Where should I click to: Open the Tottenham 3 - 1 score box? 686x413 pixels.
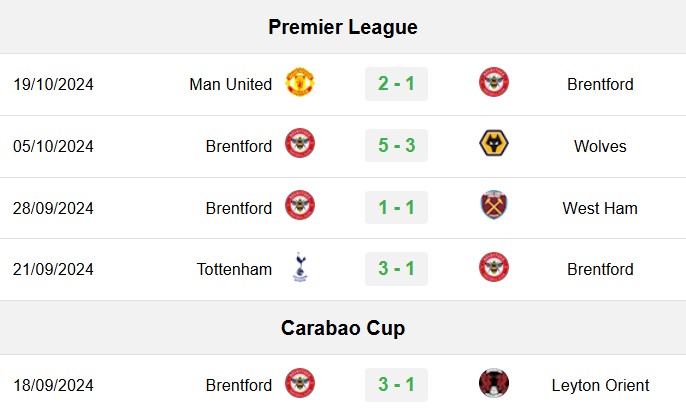pyautogui.click(x=396, y=269)
